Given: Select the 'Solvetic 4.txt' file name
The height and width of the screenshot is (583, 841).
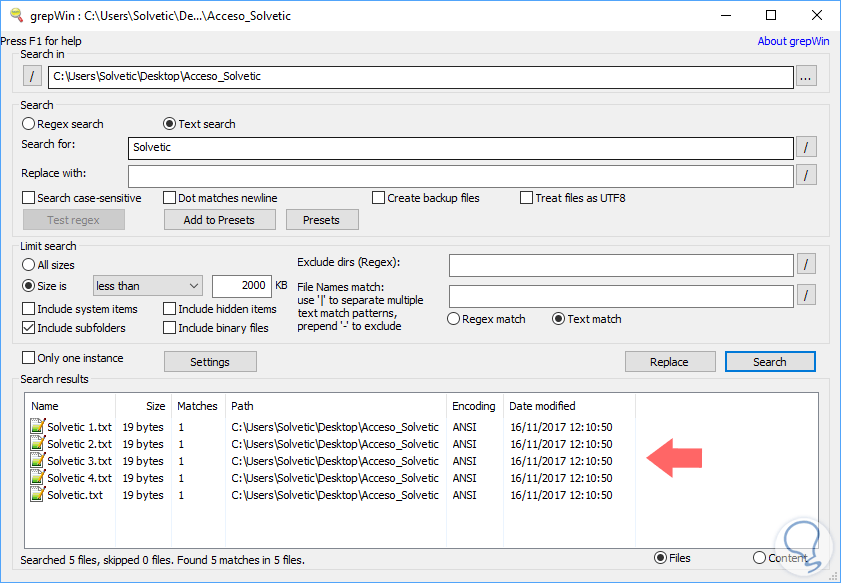Looking at the screenshot, I should click(x=79, y=478).
